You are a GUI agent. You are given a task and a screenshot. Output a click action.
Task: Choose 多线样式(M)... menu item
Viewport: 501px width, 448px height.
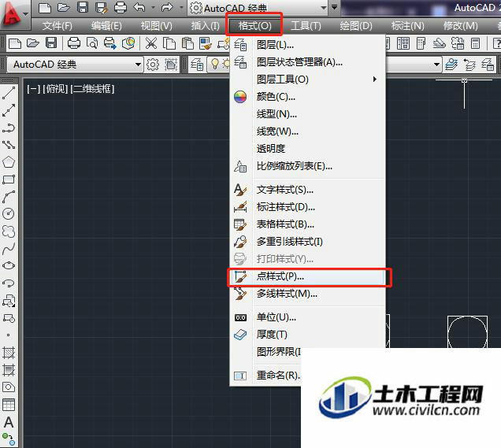coord(307,294)
